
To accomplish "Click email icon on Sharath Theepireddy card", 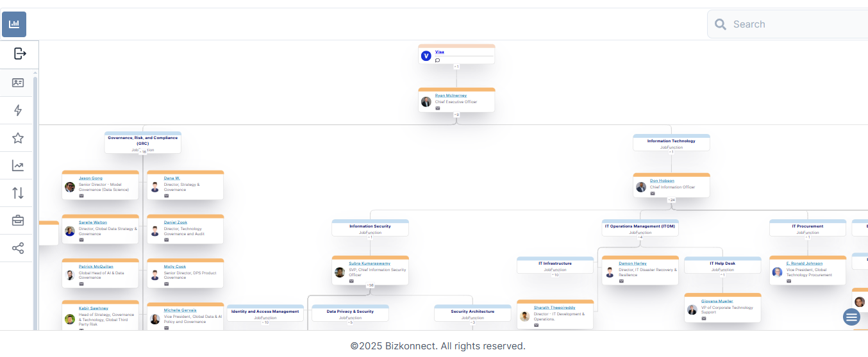I will pos(537,325).
